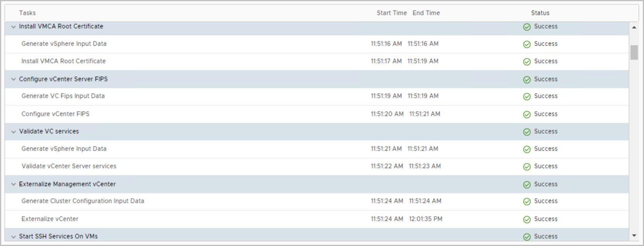Click success checkmark for Generate VC Fips Input Data
644x246 pixels.
[x=527, y=96]
